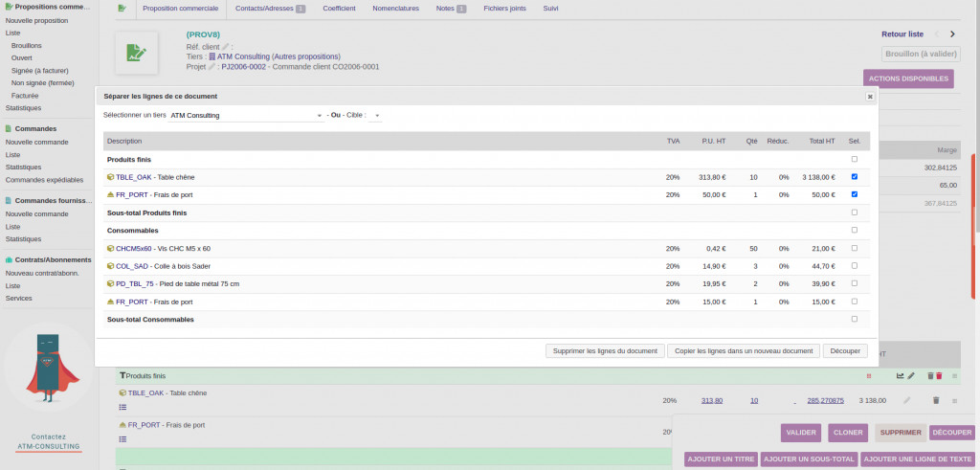
Task: Edit Produits finis title with pencil icon
Action: pos(911,376)
